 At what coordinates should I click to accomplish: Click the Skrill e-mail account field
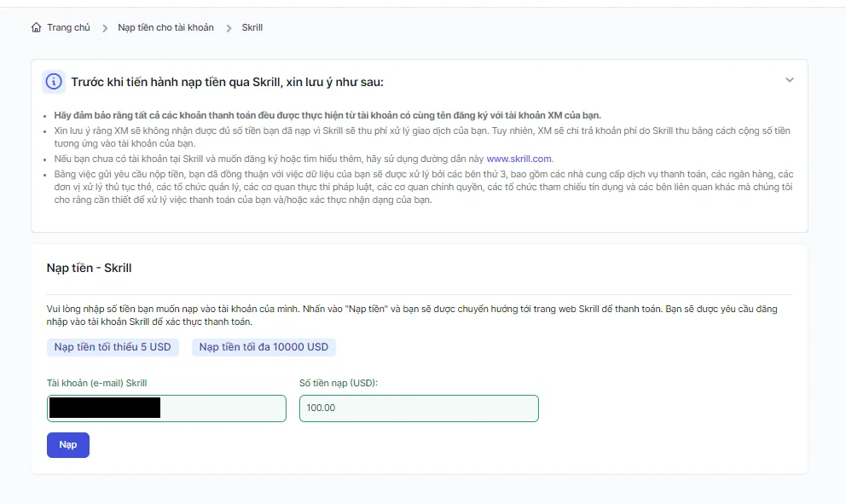[x=166, y=408]
